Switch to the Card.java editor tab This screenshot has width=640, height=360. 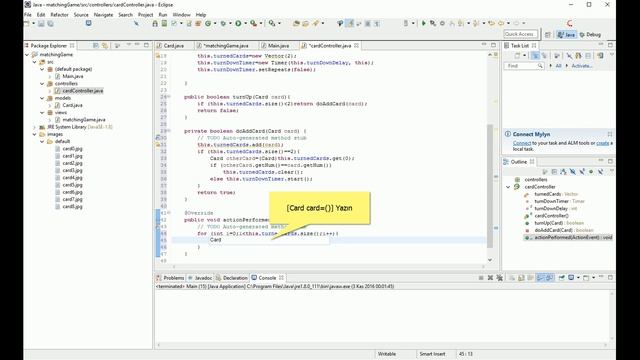point(173,46)
